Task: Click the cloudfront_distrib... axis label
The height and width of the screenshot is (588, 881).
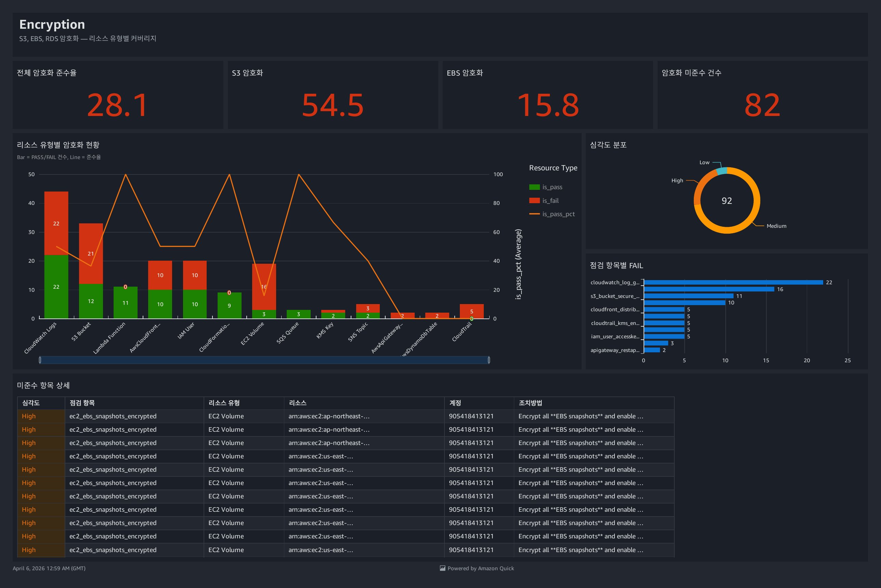Action: pyautogui.click(x=615, y=309)
